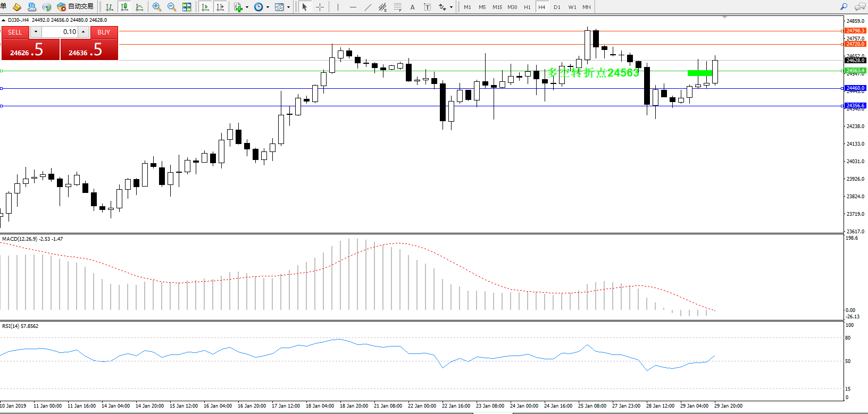Select the M15 timeframe
This screenshot has height=414, width=868.
[497, 7]
